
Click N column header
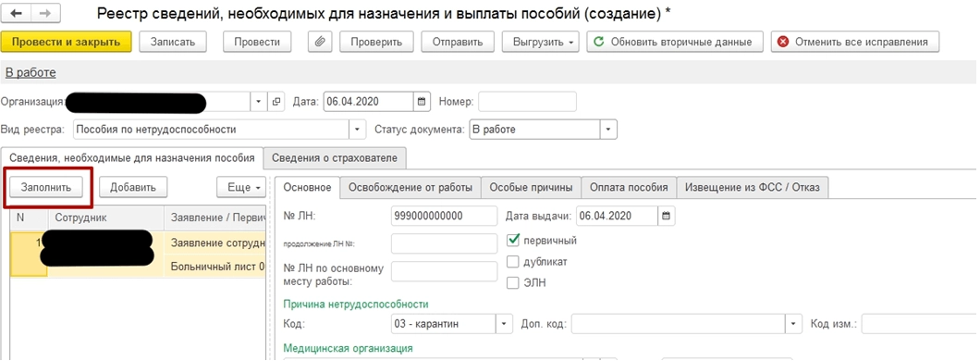[28, 218]
